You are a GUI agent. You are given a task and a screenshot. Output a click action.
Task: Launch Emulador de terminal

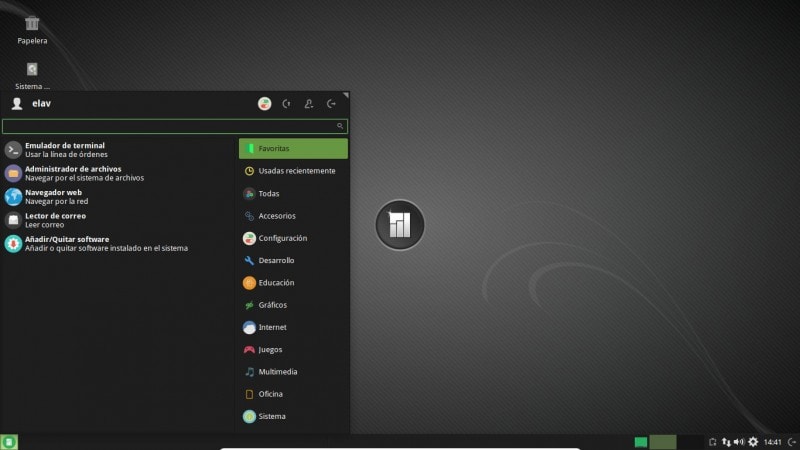coord(117,149)
